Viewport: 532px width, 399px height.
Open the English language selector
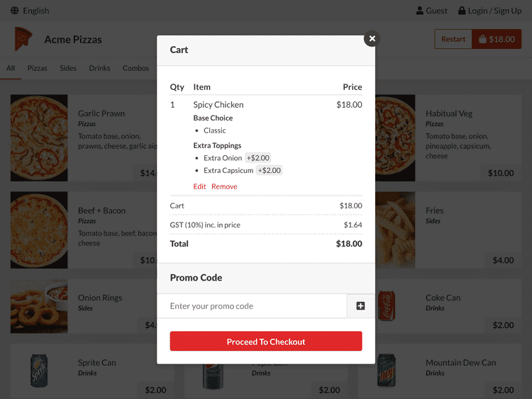(30, 11)
